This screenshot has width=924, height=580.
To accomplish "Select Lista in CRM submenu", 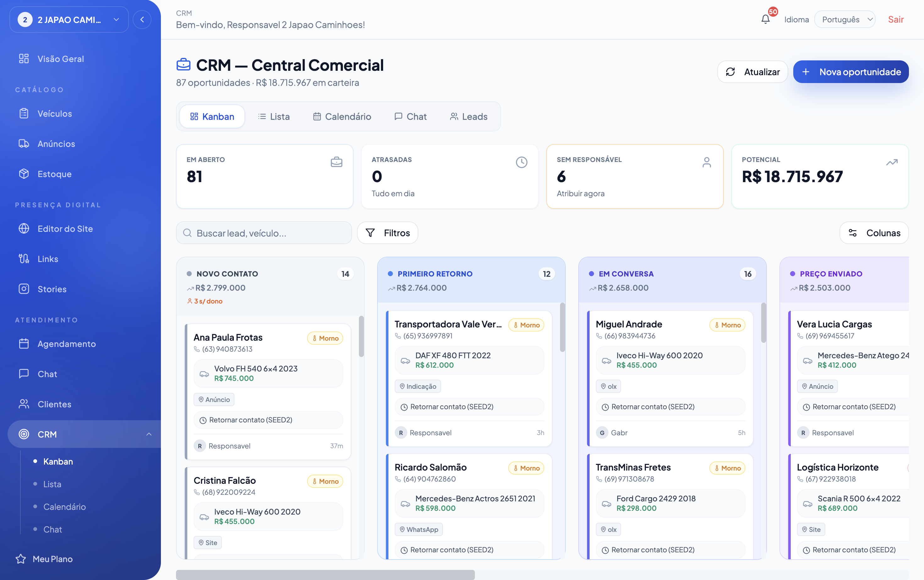I will [52, 484].
